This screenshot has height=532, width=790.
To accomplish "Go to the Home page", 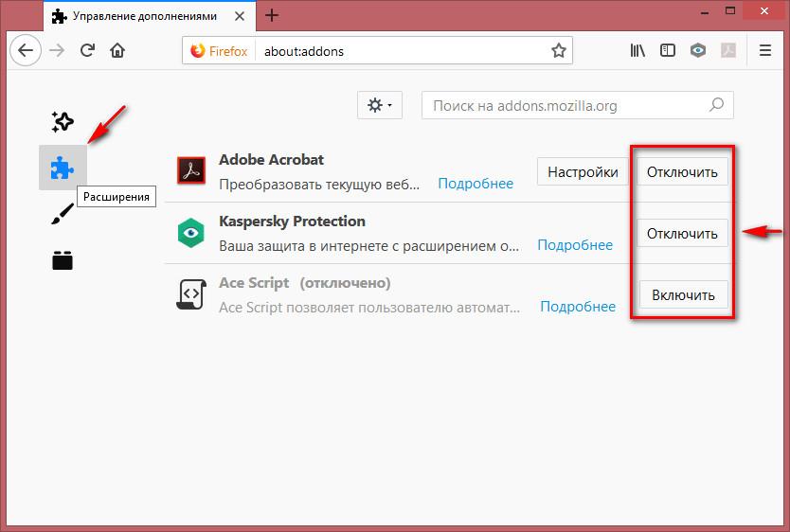I will click(117, 50).
